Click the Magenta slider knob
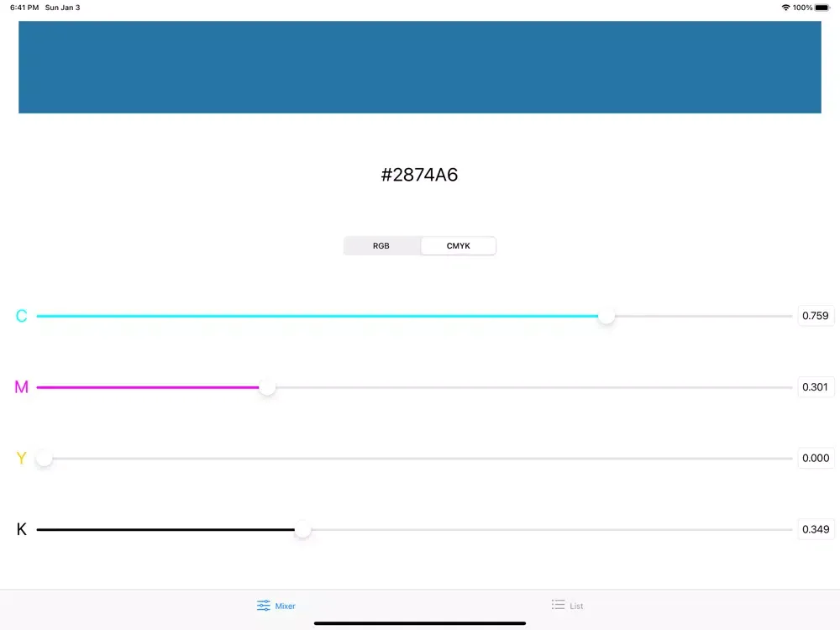This screenshot has height=630, width=840. point(267,387)
